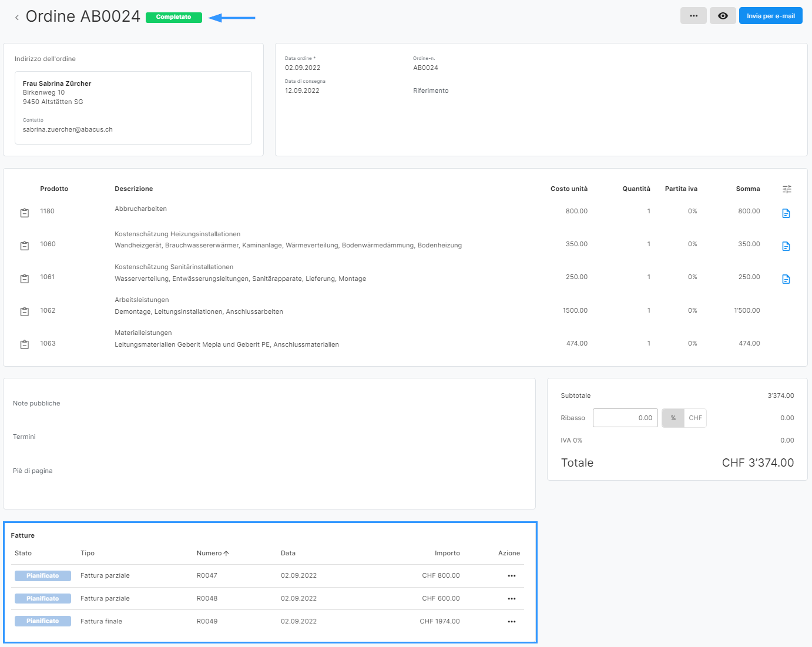
Task: Click the Completato status badge
Action: tap(173, 18)
